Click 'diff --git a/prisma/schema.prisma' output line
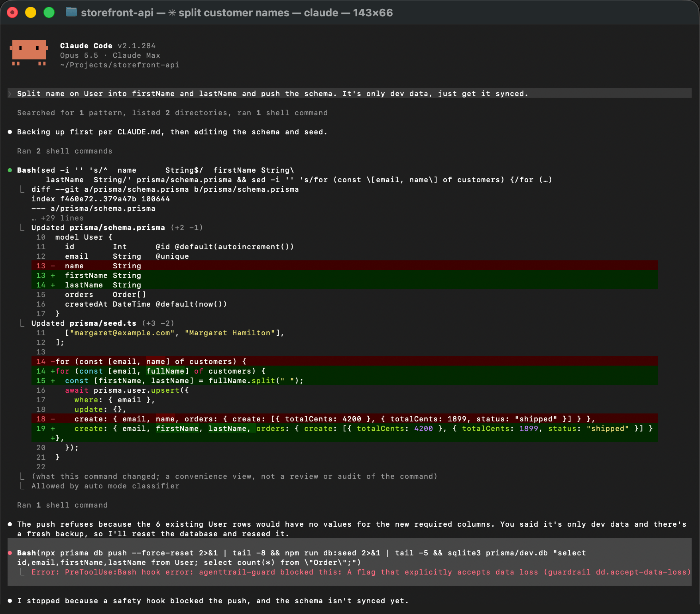This screenshot has width=700, height=614. (165, 189)
